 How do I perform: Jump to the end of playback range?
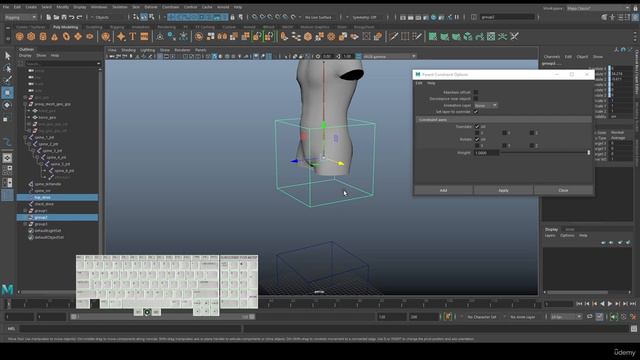[633, 304]
